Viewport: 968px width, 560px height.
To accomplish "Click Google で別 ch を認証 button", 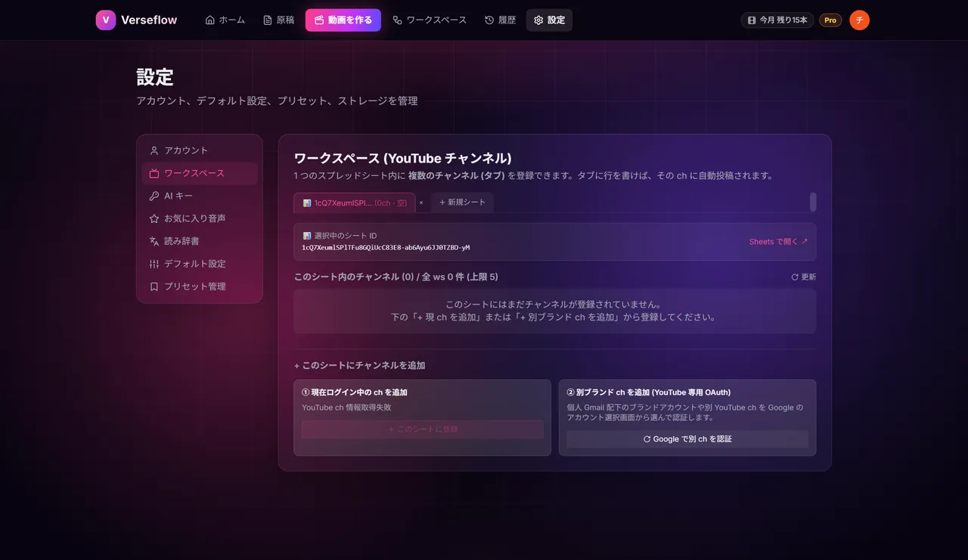I will [x=687, y=439].
